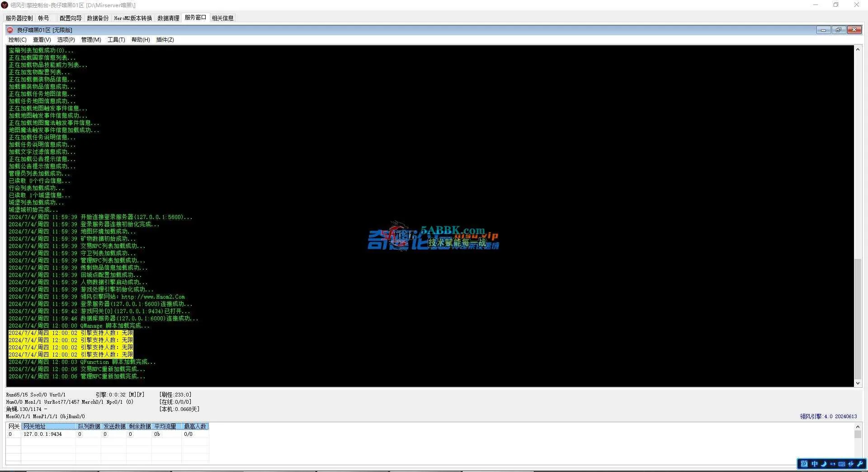
Task: Restore the inner 良仔暗黑01区 child window
Action: [x=839, y=30]
